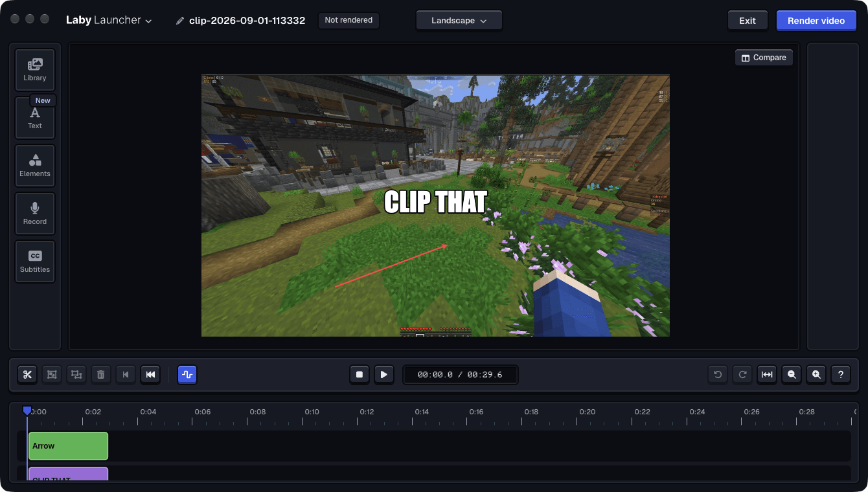The width and height of the screenshot is (868, 492).
Task: Select the CLIP THAT text in preview
Action: [435, 202]
